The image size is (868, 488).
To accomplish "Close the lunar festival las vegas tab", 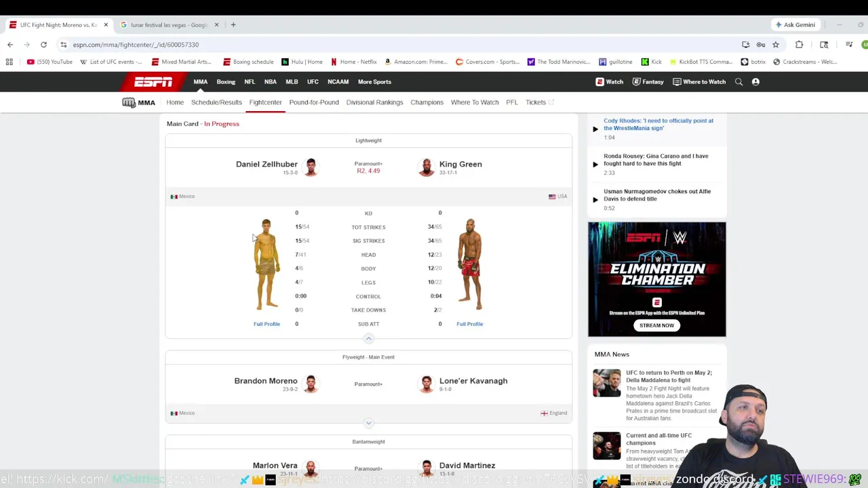I will coord(216,25).
